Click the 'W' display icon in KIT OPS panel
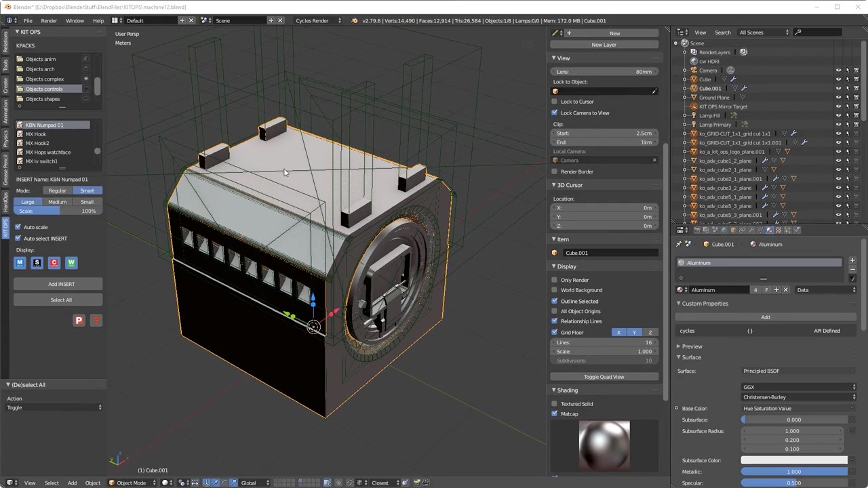 coord(71,263)
